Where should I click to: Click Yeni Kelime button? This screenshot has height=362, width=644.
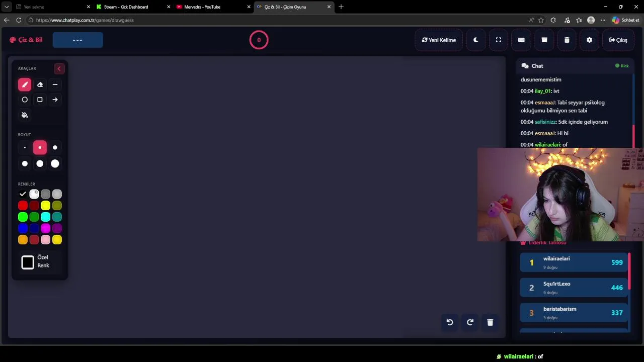point(439,40)
